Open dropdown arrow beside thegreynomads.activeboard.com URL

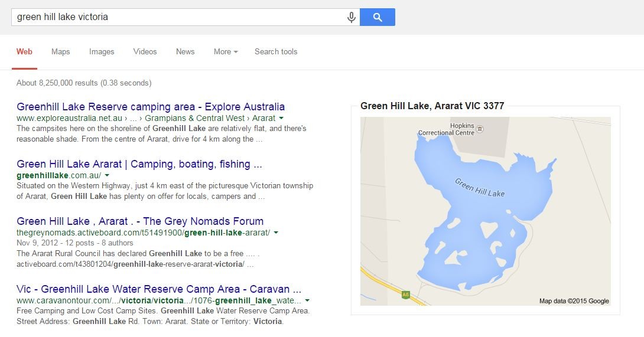pos(276,233)
